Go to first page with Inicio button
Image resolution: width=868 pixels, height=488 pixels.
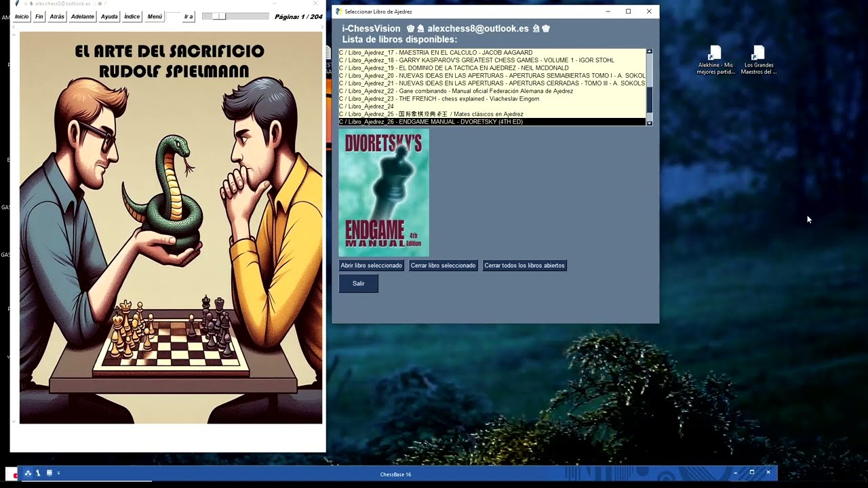(x=22, y=16)
